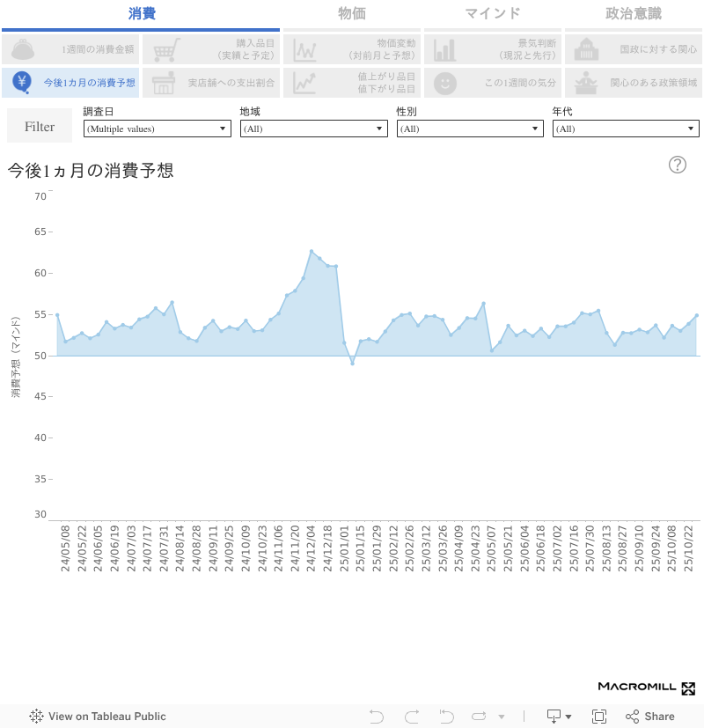This screenshot has height=728, width=704.
Task: Expand the refresh options arrow
Action: click(x=502, y=717)
